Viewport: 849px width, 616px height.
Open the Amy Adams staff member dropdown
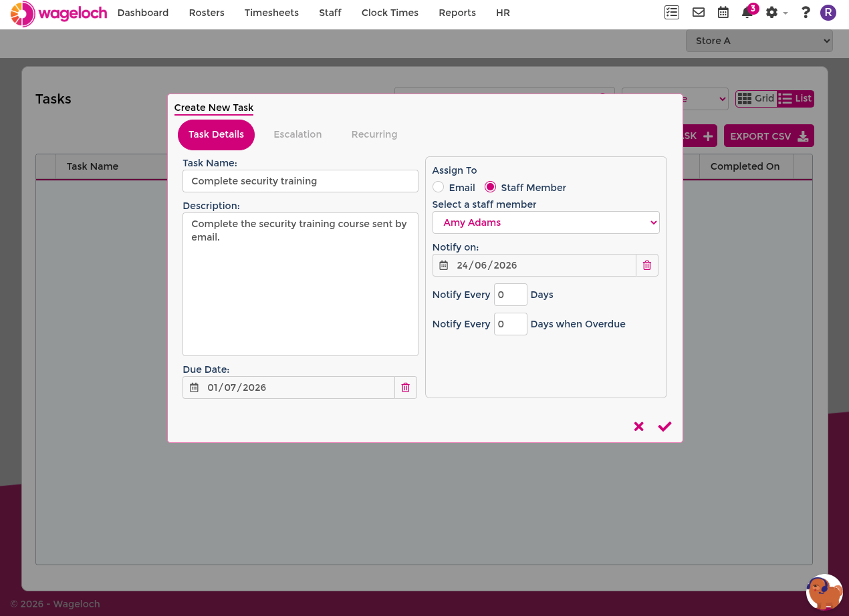click(x=546, y=222)
